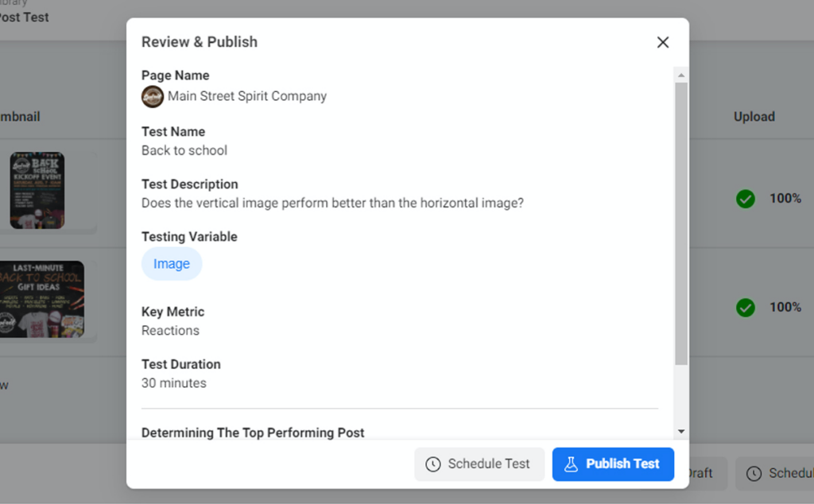Click the Back to School kickoff event thumbnail
Screen dimensions: 814x504
[x=36, y=189]
